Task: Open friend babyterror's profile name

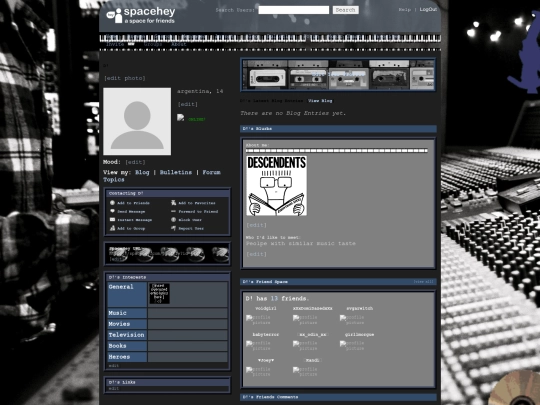Action: tap(266, 335)
